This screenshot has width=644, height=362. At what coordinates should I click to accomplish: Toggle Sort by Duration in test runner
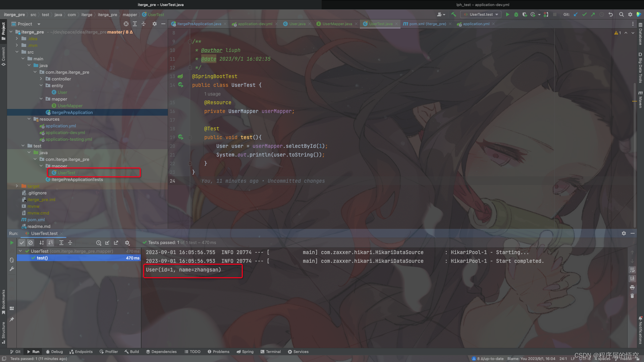[50, 243]
